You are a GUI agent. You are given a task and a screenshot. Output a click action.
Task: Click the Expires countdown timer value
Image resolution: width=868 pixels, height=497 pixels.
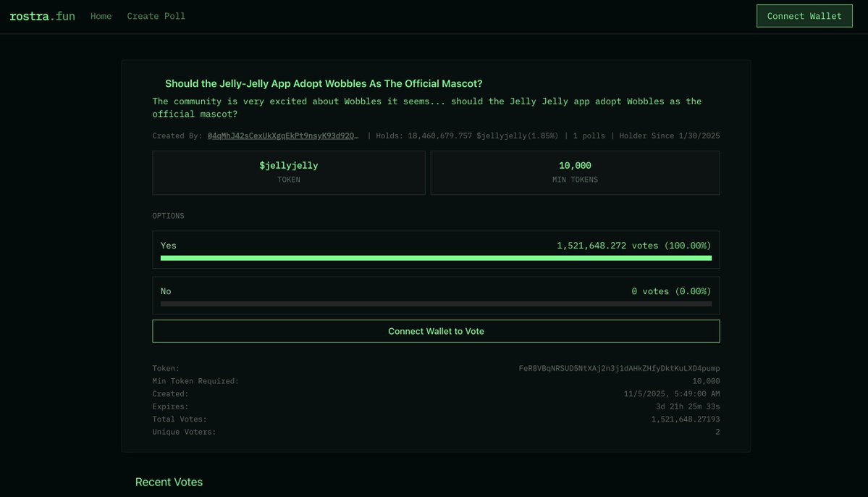pos(688,406)
